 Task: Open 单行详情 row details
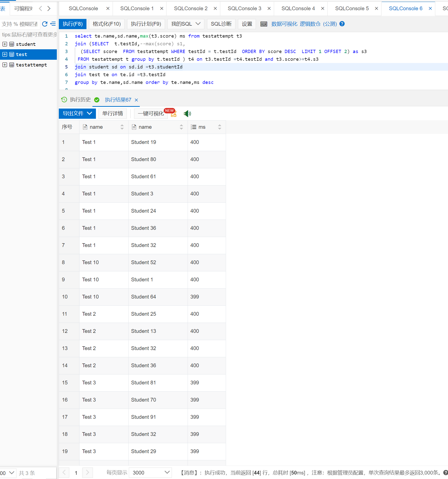[113, 114]
